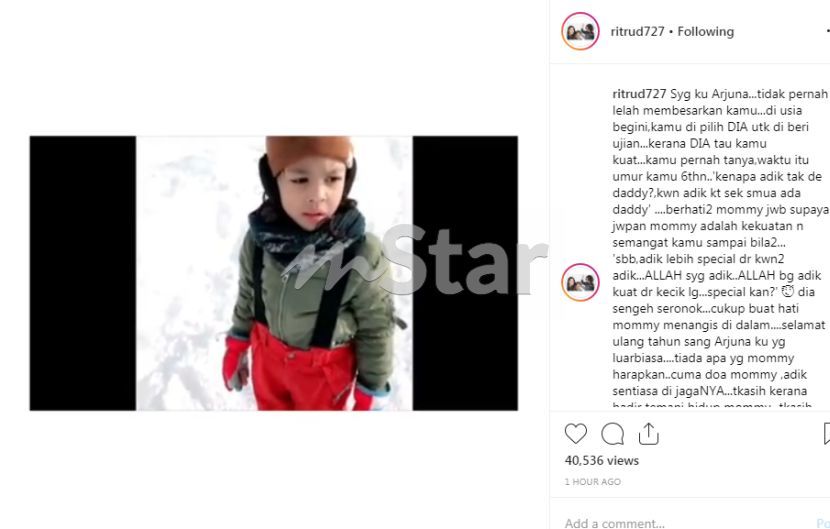Screen dimensions: 830x529
Task: Open ritrud727 username link in header
Action: coord(637,32)
